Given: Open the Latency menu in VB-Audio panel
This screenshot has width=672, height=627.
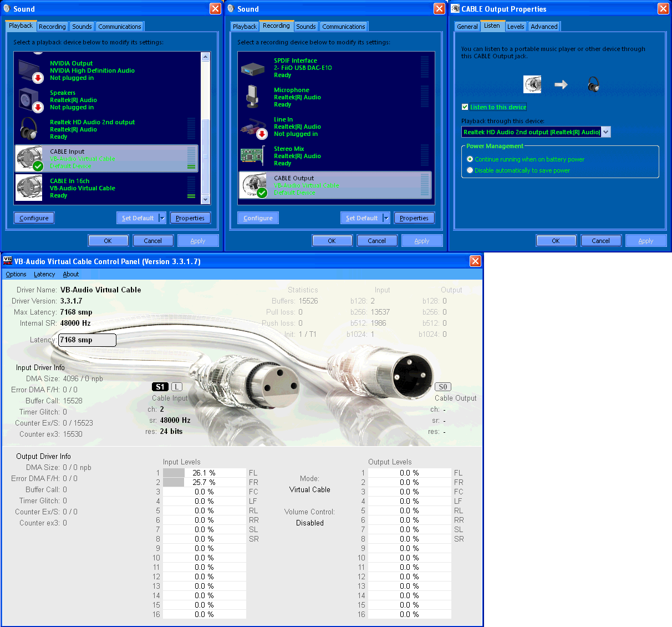Looking at the screenshot, I should point(44,274).
